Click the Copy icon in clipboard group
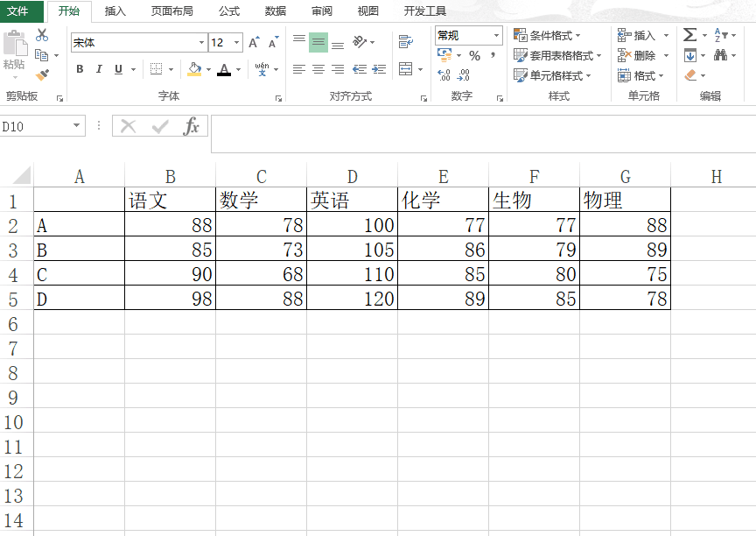 [42, 55]
